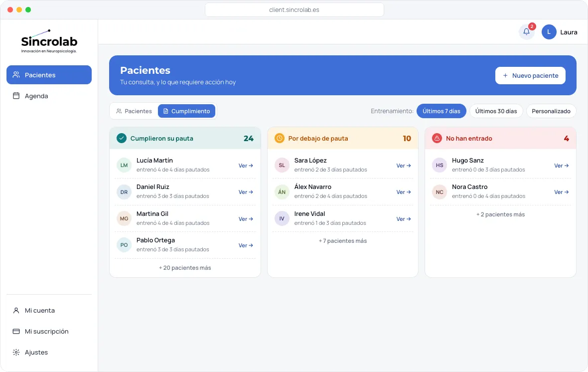The image size is (588, 372).
Task: View Lucía Martín's details
Action: (246, 166)
